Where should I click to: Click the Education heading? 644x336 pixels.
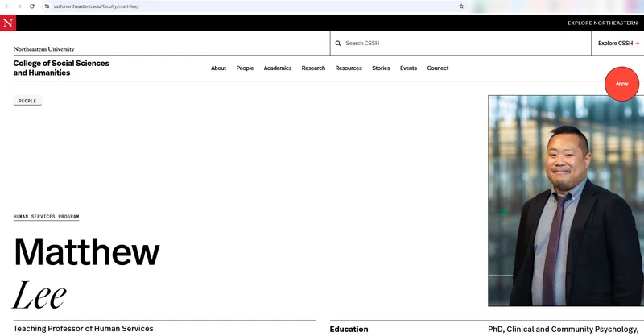(349, 329)
